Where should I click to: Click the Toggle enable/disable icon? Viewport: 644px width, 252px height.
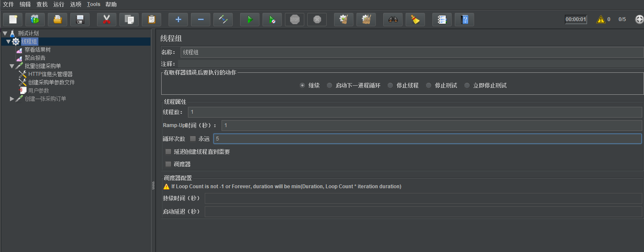coord(223,19)
